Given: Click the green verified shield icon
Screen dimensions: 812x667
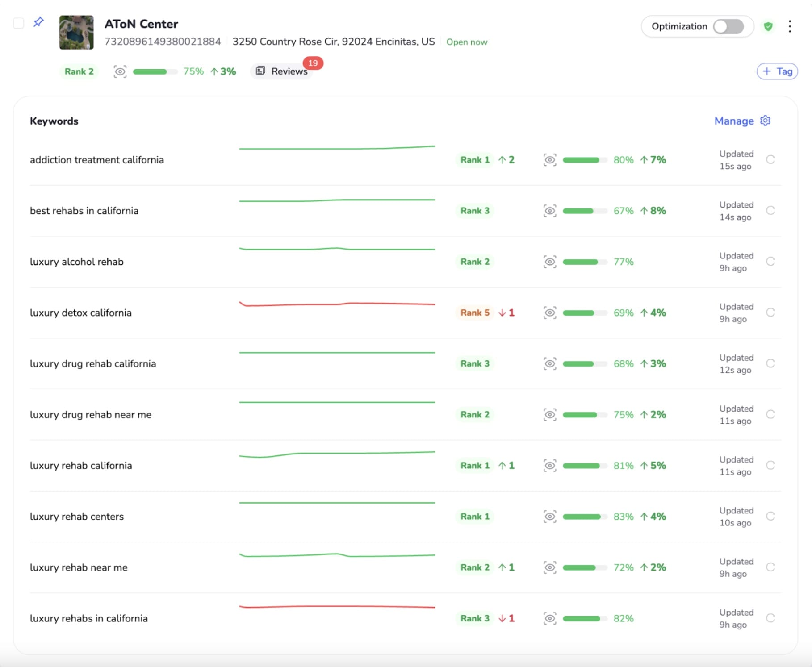Looking at the screenshot, I should [x=768, y=26].
